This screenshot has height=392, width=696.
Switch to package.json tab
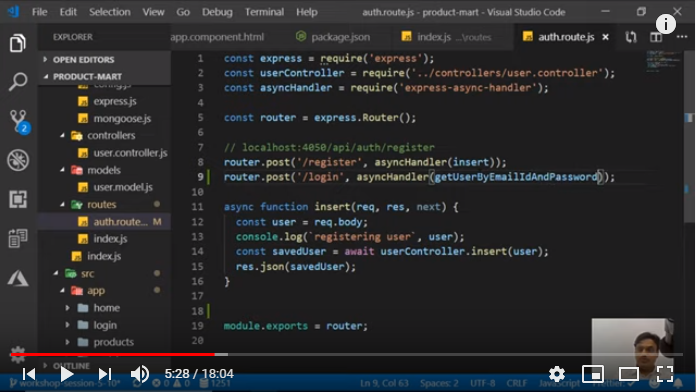pos(333,37)
